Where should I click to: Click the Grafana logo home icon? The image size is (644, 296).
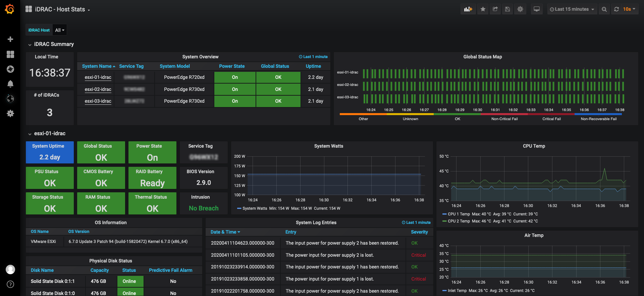[10, 9]
